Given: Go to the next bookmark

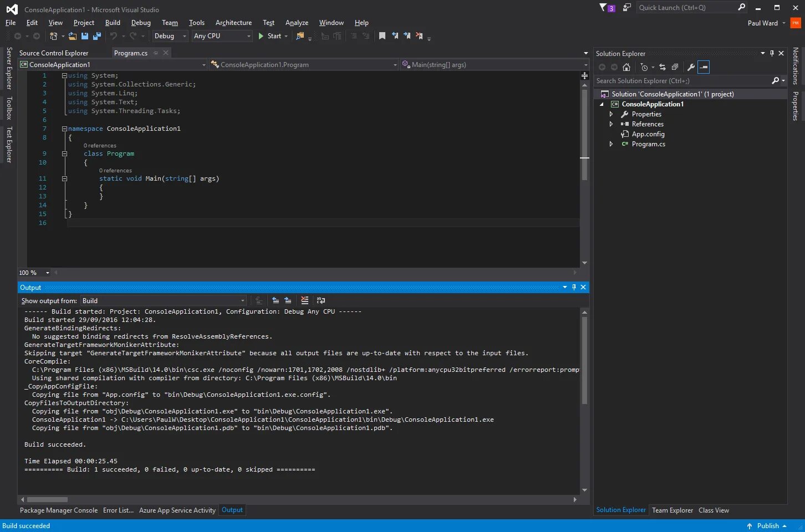Looking at the screenshot, I should (x=407, y=36).
